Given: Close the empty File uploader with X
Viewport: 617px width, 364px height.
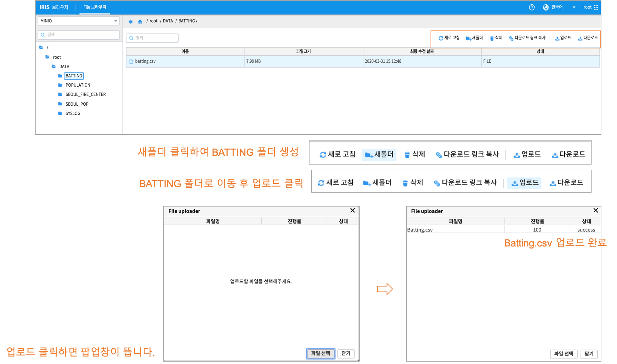Looking at the screenshot, I should 353,211.
